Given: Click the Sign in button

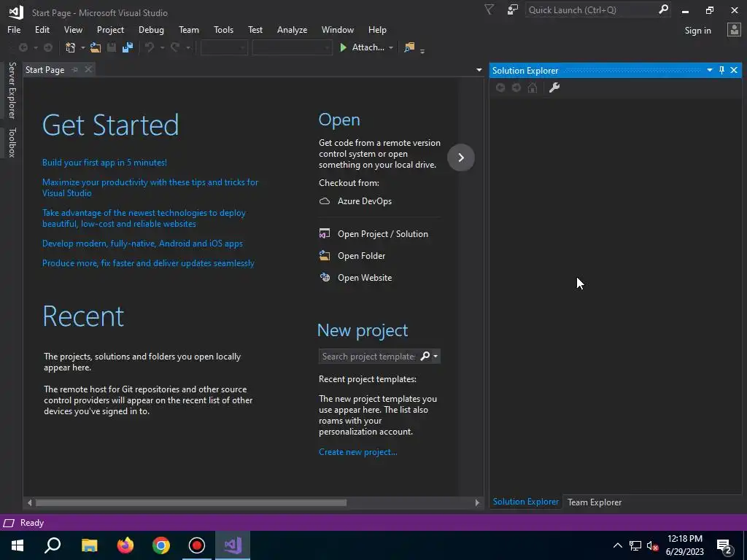Looking at the screenshot, I should (x=697, y=30).
